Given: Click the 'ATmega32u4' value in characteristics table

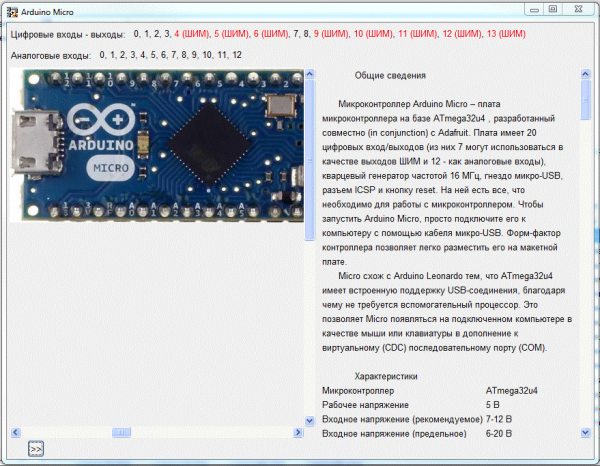Looking at the screenshot, I should pos(512,391).
